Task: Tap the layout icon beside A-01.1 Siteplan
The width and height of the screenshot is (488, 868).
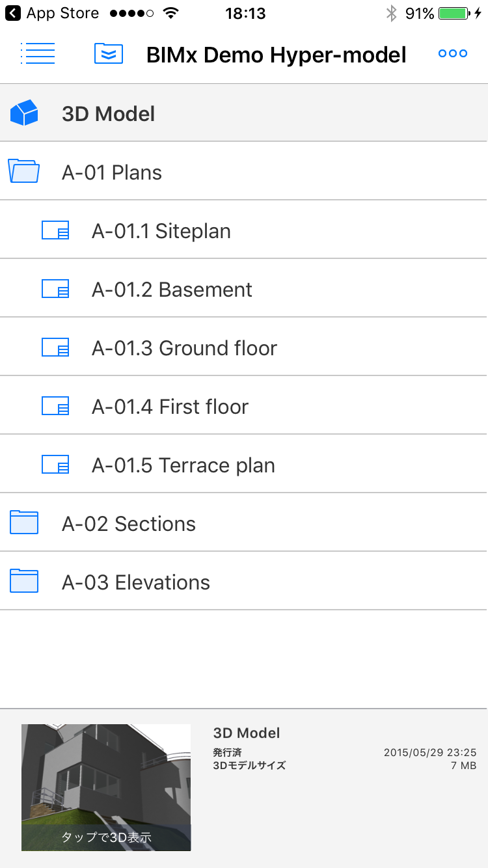Action: pos(55,230)
